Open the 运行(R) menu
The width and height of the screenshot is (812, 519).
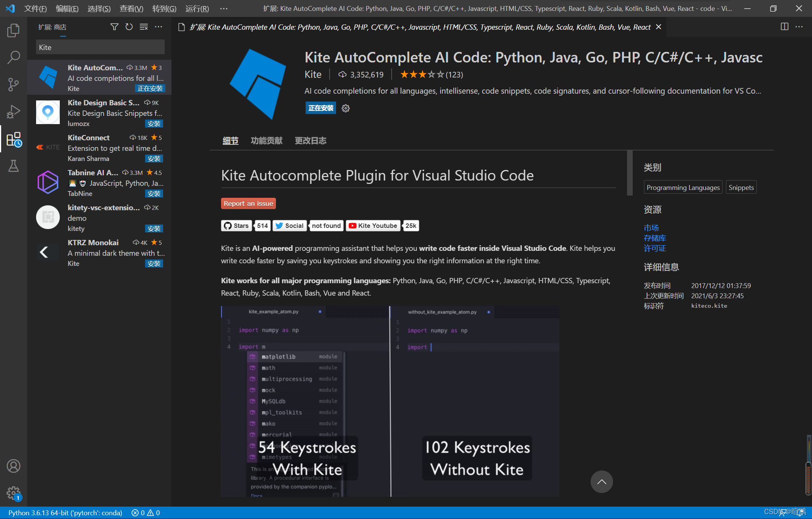point(197,8)
